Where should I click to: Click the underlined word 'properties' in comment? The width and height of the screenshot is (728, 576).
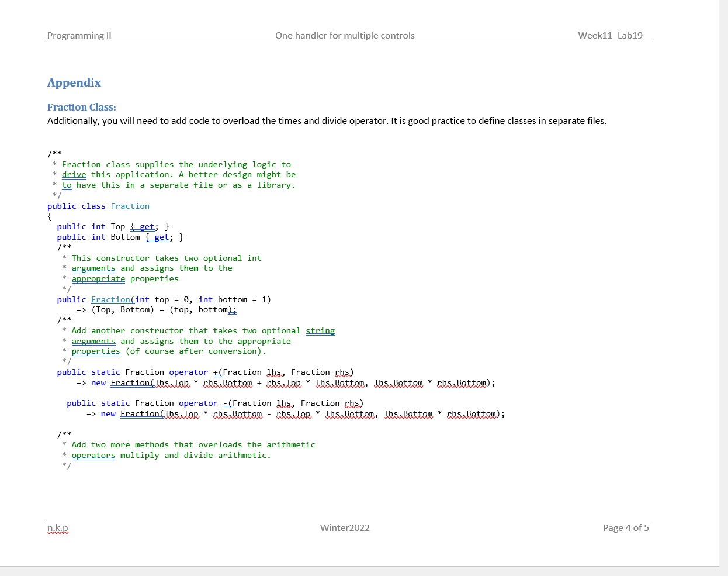pyautogui.click(x=96, y=351)
